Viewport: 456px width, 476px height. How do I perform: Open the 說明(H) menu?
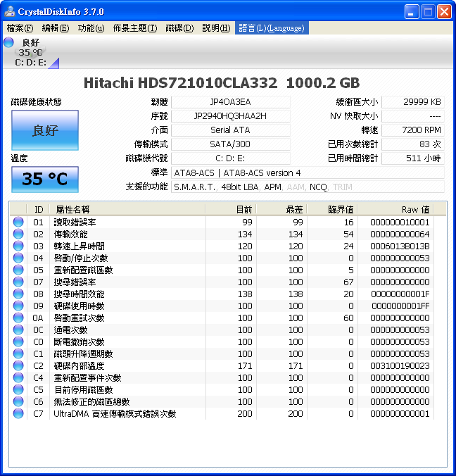(x=216, y=28)
